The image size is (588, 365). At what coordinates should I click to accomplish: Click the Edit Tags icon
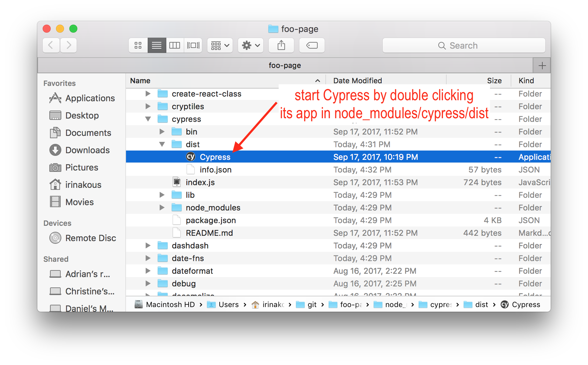point(312,45)
